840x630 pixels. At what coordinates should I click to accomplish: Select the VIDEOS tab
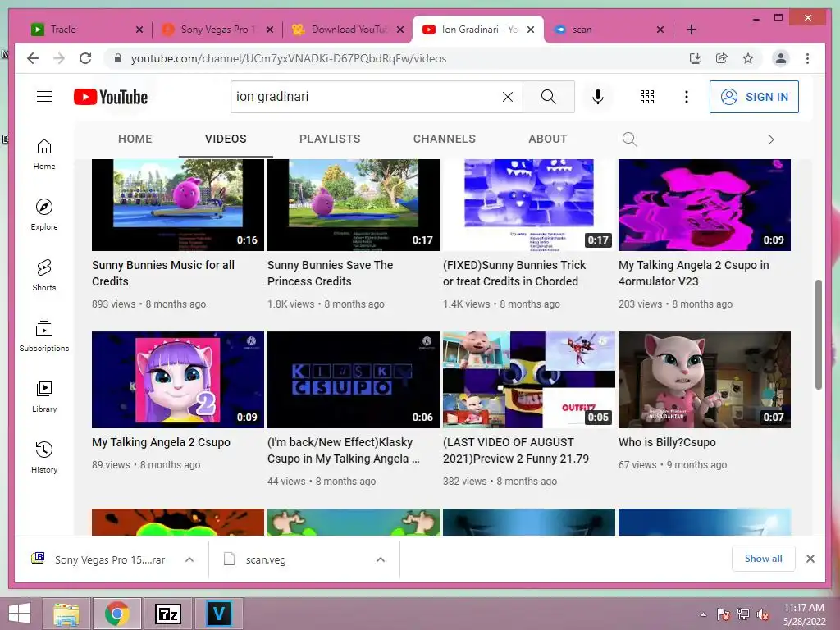pos(226,139)
